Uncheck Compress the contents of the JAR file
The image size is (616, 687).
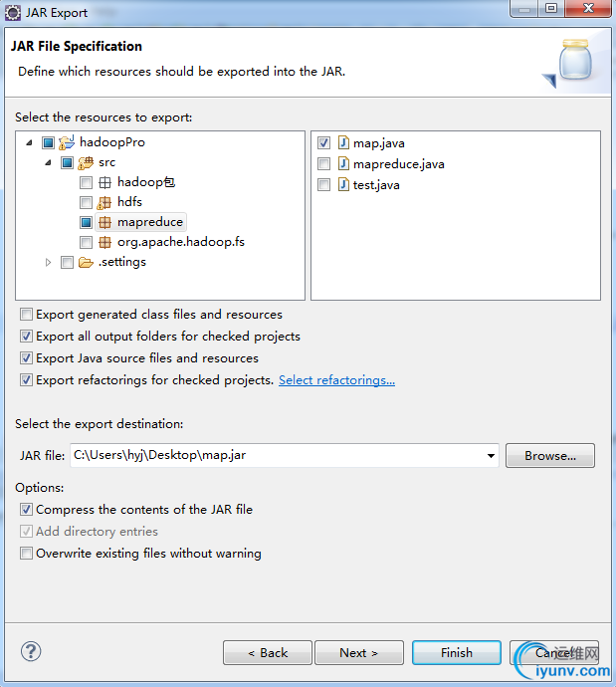[x=27, y=510]
